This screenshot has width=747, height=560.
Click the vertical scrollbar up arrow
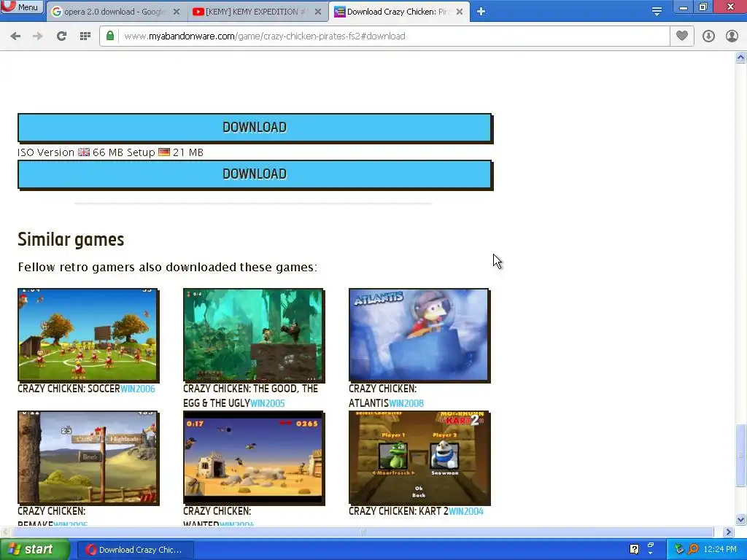coord(740,58)
